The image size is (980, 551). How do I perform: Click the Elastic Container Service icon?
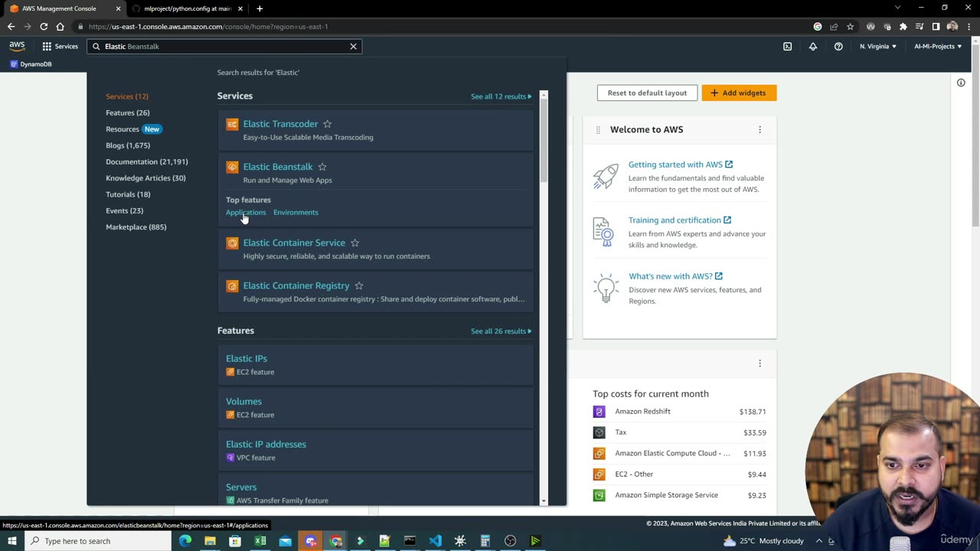(x=232, y=243)
